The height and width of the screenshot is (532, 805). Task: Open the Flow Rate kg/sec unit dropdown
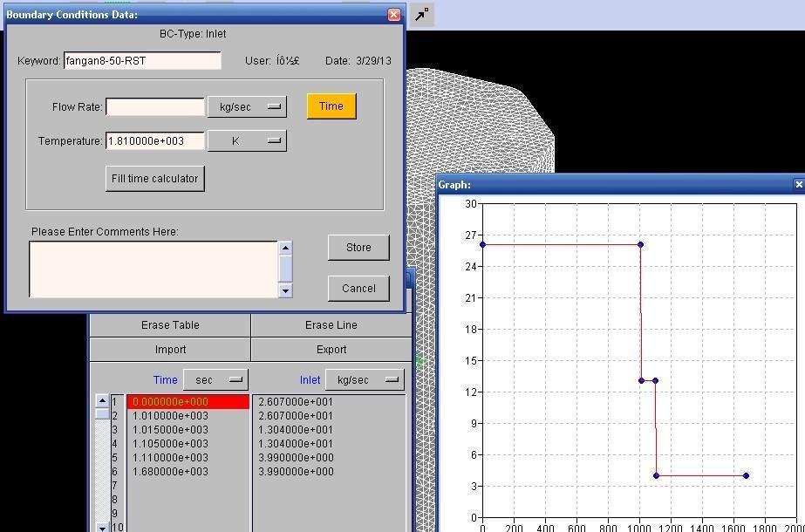(247, 106)
